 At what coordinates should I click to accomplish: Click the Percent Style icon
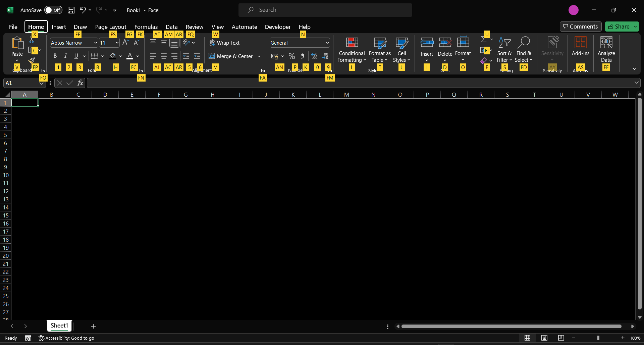coord(292,56)
